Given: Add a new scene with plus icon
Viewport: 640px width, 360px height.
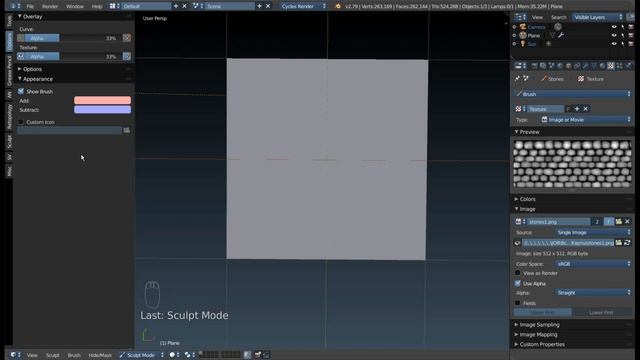Looking at the screenshot, I should pyautogui.click(x=259, y=6).
